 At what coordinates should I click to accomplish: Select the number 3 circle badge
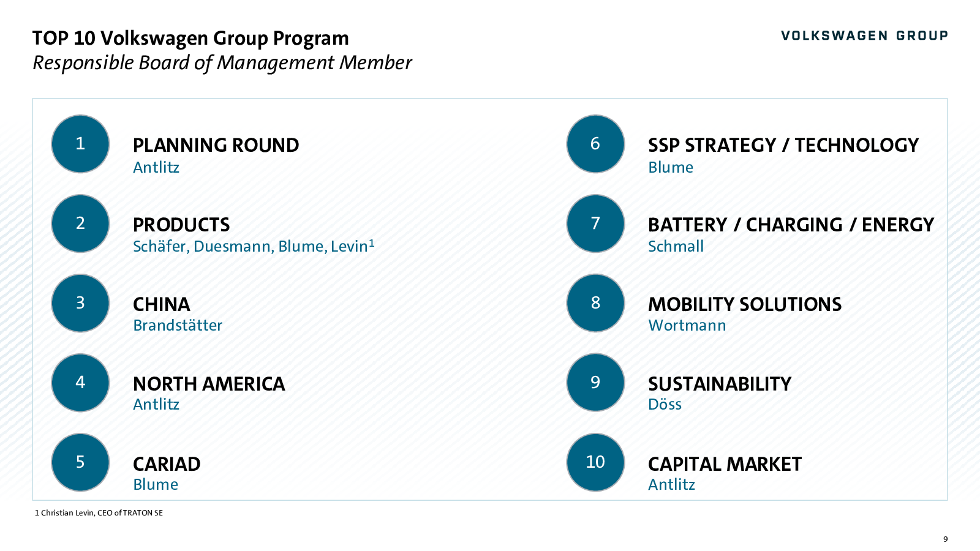80,303
